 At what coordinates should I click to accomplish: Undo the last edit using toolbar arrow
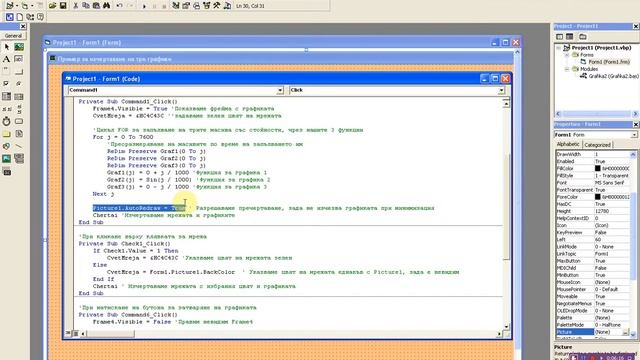119,6
